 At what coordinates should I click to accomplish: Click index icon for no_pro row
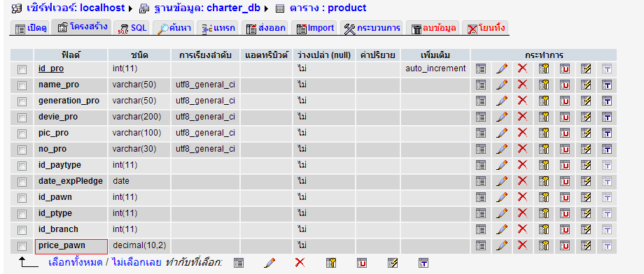[586, 149]
